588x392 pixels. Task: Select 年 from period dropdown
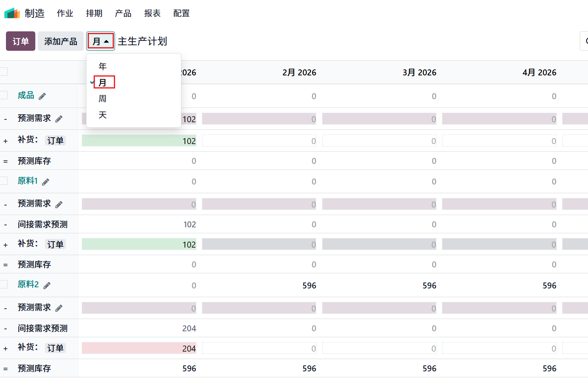pyautogui.click(x=103, y=66)
